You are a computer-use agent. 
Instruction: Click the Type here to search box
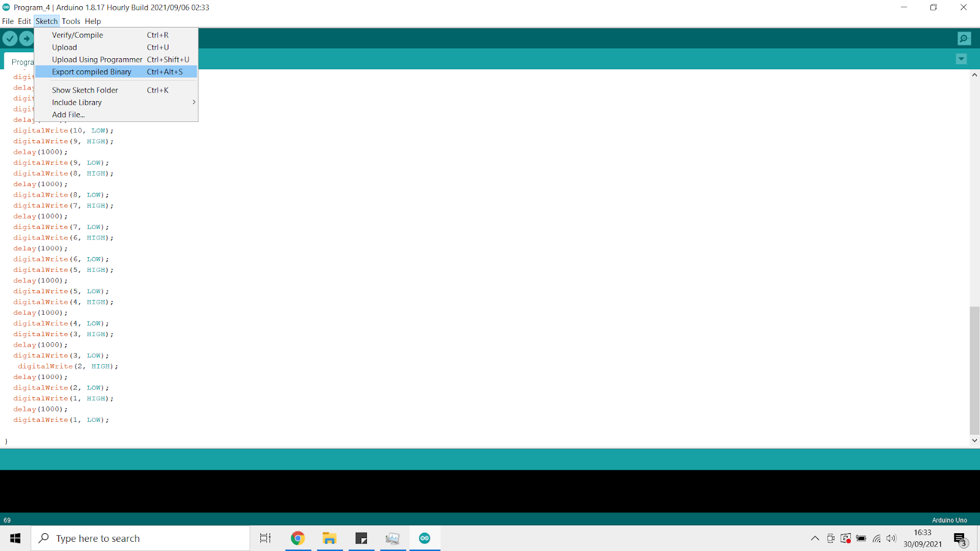tap(140, 538)
